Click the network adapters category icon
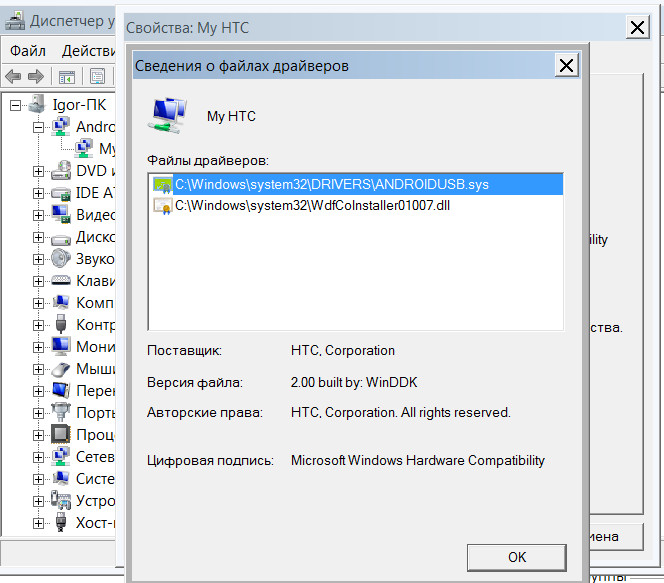 point(61,456)
